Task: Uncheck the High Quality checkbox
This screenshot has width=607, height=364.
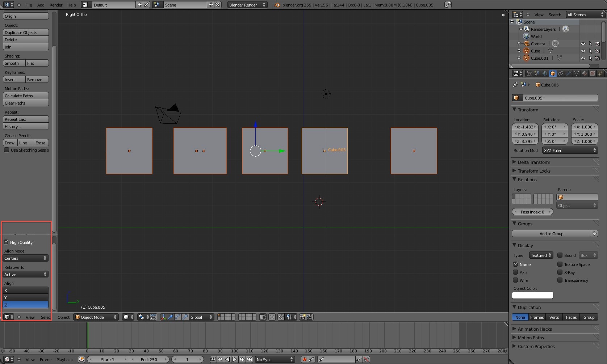Action: pos(6,242)
